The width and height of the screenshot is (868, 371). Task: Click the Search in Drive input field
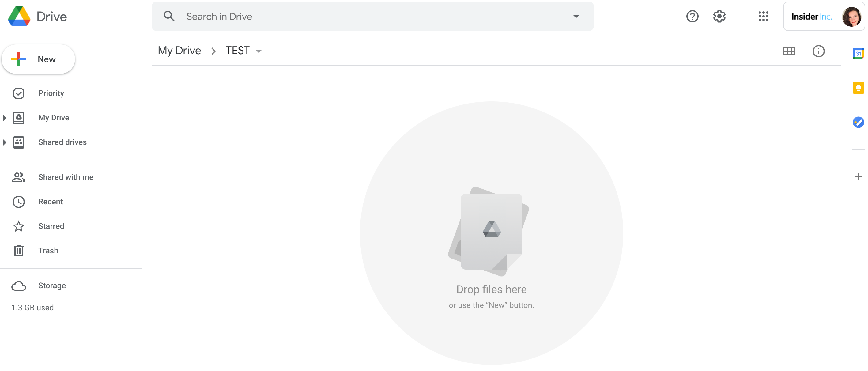point(372,16)
